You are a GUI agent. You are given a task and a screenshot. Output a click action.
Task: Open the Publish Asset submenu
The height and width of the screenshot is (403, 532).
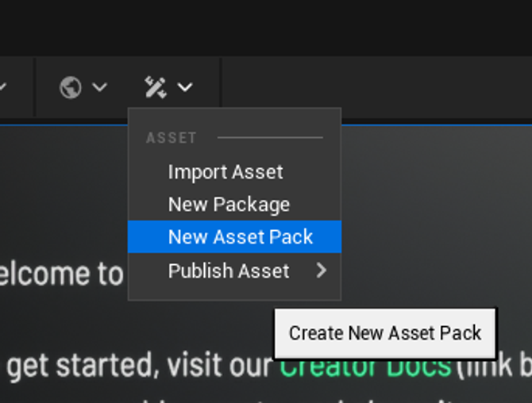click(229, 271)
